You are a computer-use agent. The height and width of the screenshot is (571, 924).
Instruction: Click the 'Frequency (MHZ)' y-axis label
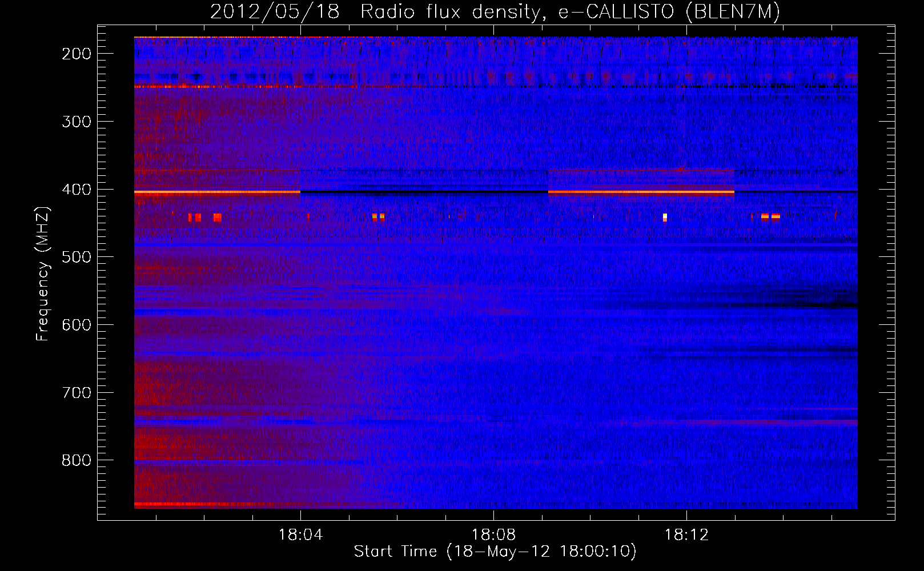click(x=43, y=274)
